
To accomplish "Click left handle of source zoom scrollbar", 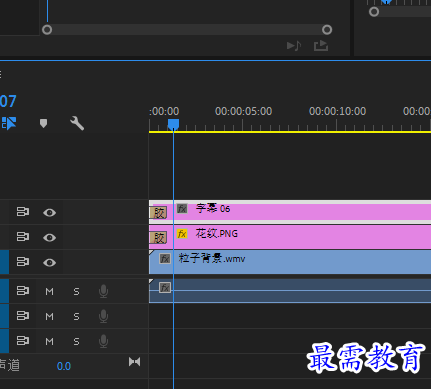I will [47, 30].
